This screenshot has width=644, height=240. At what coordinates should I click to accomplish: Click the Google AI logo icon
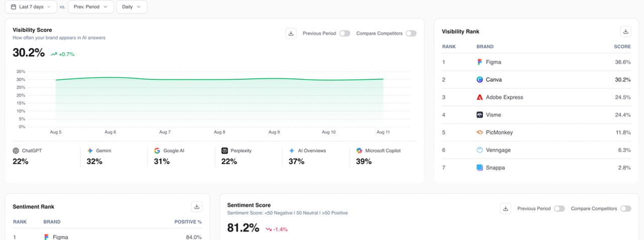tap(157, 151)
